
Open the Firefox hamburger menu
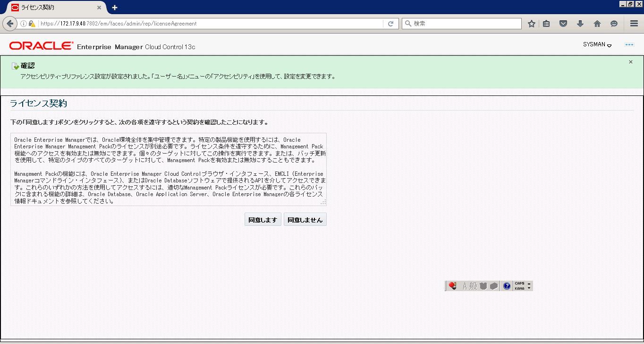pyautogui.click(x=634, y=24)
